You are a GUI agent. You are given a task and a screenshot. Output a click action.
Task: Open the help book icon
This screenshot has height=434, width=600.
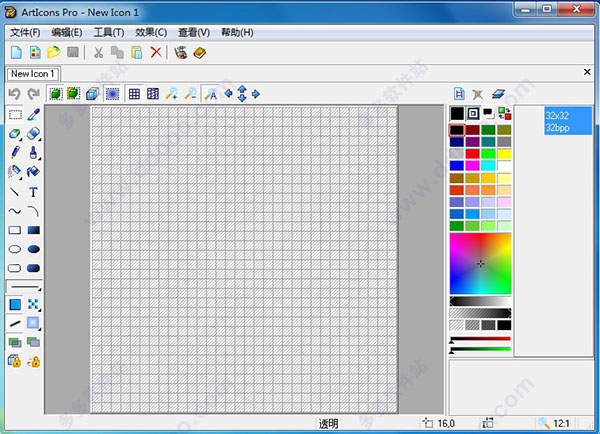[x=200, y=52]
